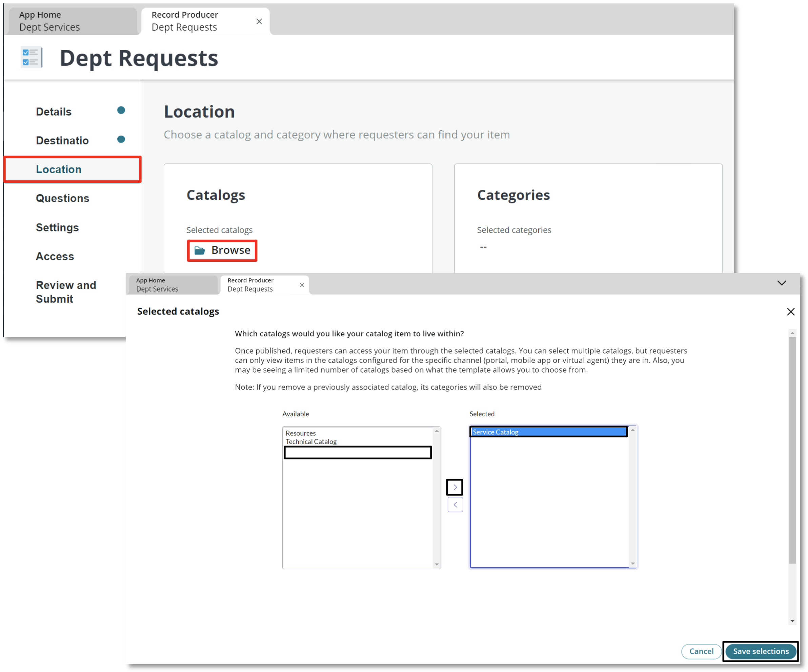The width and height of the screenshot is (808, 672).
Task: Click the dialog scrollbar down arrow
Action: pyautogui.click(x=792, y=620)
